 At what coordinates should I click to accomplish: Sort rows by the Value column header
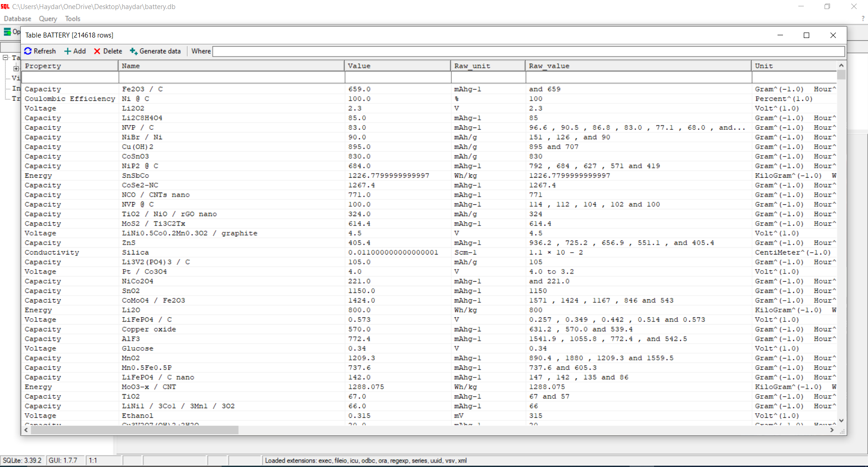(359, 66)
